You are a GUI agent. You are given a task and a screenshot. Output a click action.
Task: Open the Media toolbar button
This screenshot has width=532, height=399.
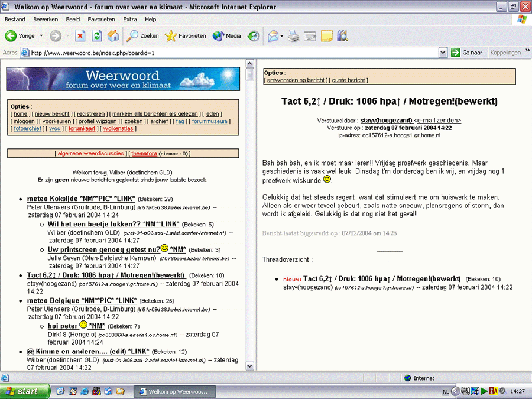click(x=226, y=36)
